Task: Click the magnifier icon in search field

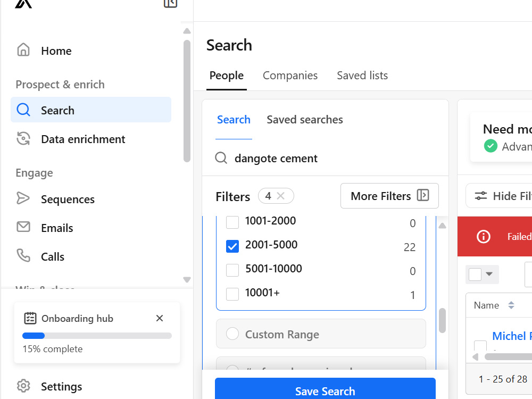Action: [221, 158]
